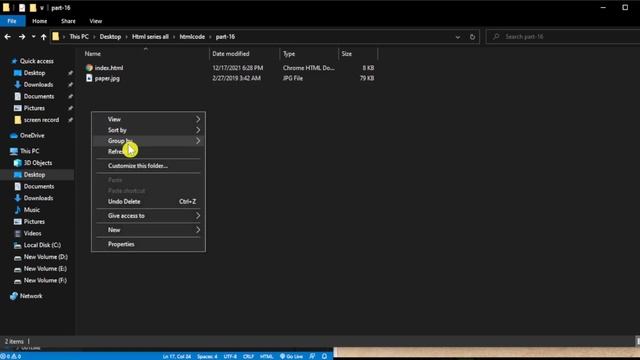The image size is (640, 360).
Task: Click the Quick Access Toolbar dropdown arrow
Action: tap(42, 8)
